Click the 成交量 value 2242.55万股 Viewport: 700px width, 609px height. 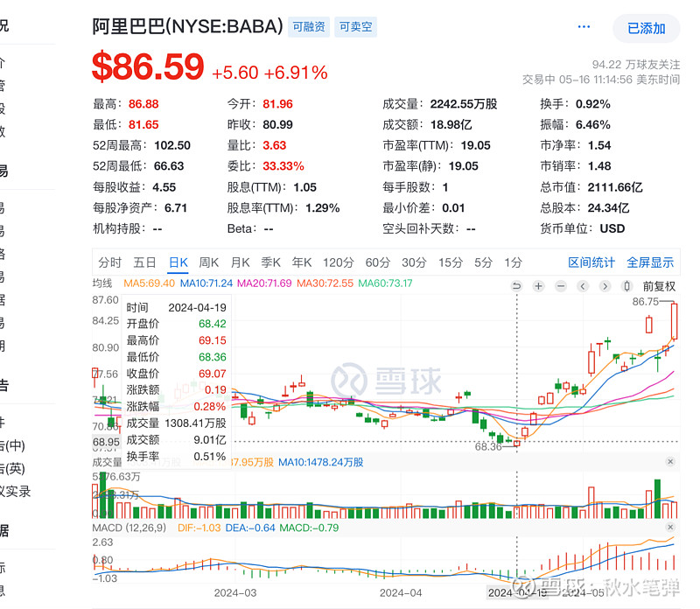(x=464, y=104)
